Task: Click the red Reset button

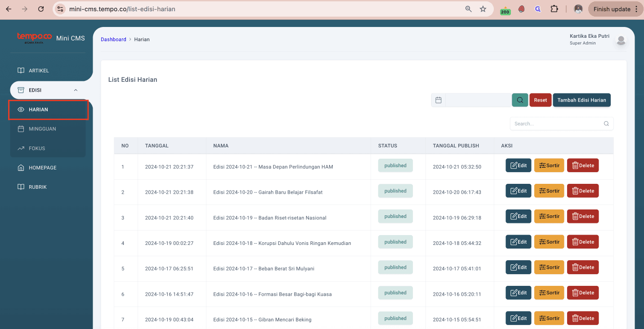Action: [x=541, y=100]
